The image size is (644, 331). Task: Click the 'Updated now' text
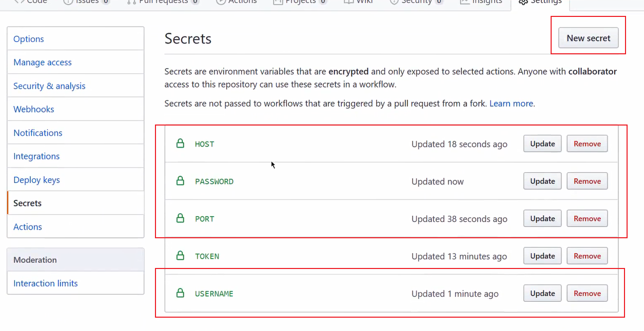[437, 181]
